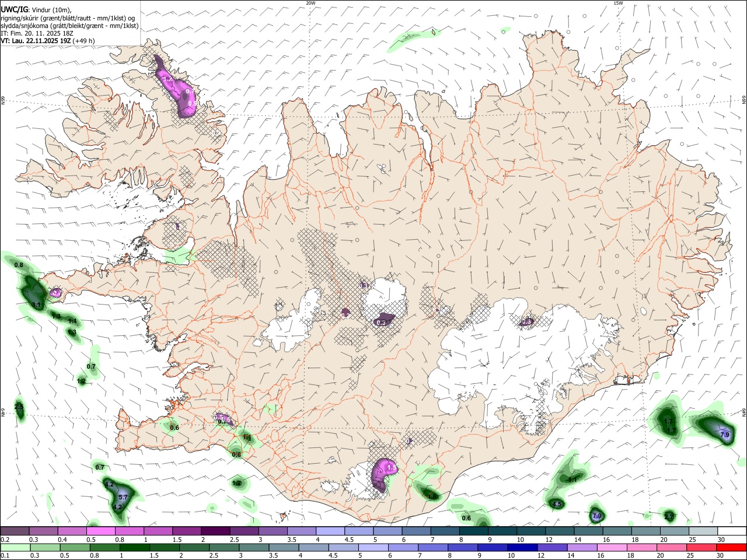Screen dimensions: 747x560
Task: Pick the dark green 1 swatch, lower legend row
Action: 134,548
